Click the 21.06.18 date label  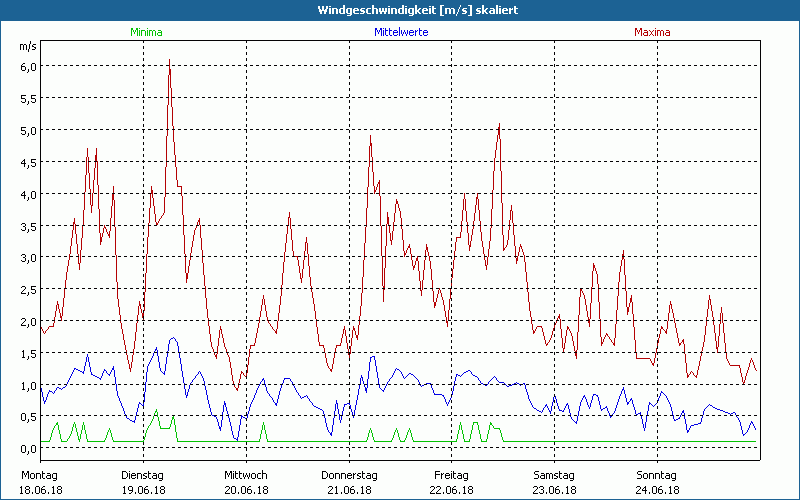coord(349,490)
